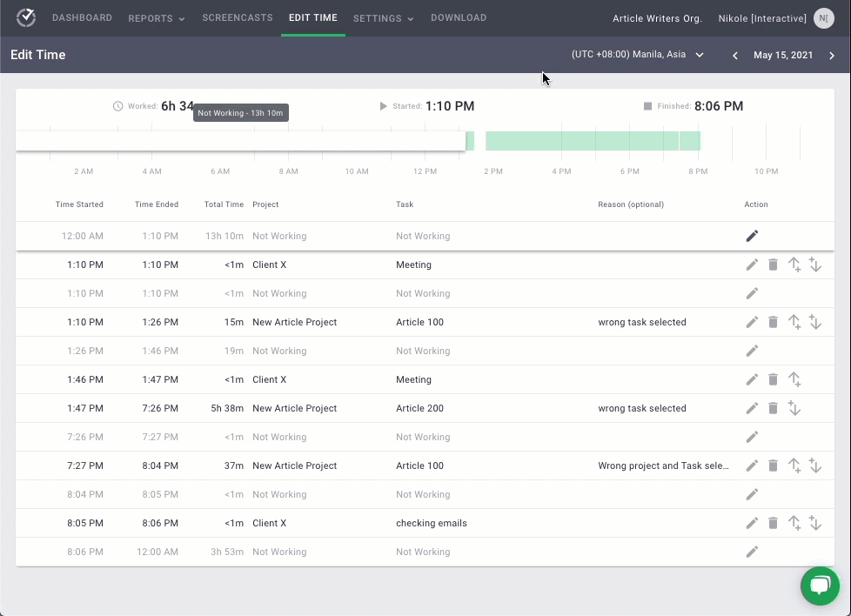Go to Screencasts
Viewport: 851px width, 616px height.
point(238,18)
